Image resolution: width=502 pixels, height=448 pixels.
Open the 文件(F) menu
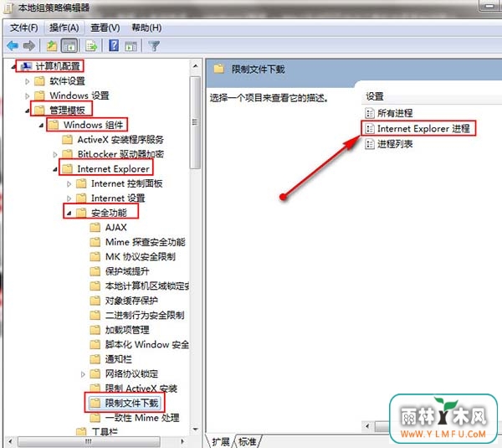tap(24, 28)
